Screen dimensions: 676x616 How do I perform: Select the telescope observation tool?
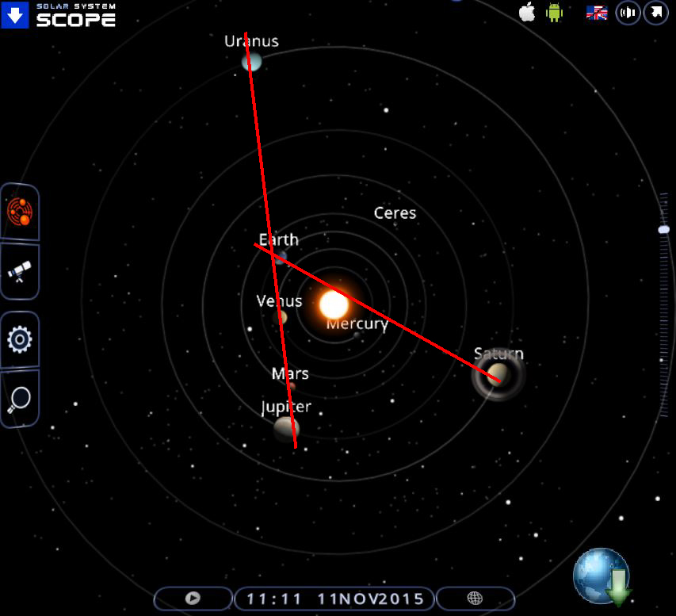pos(19,271)
